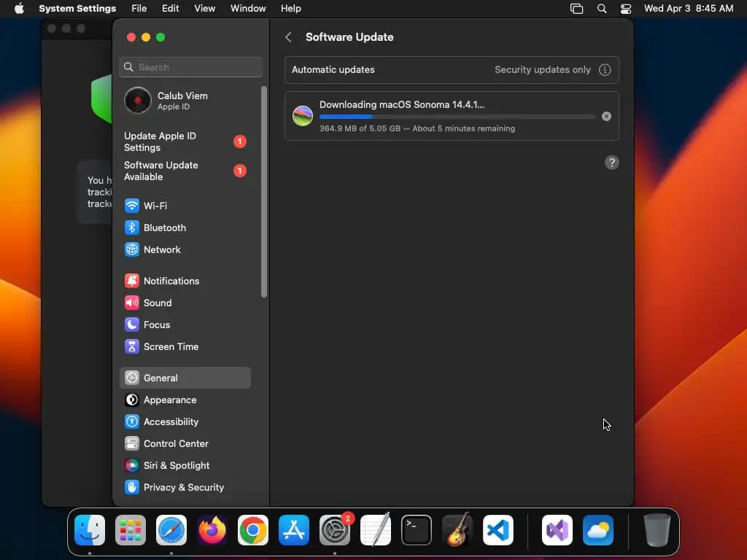Select Network in the sidebar
Screen dimensions: 747x560
click(185, 249)
